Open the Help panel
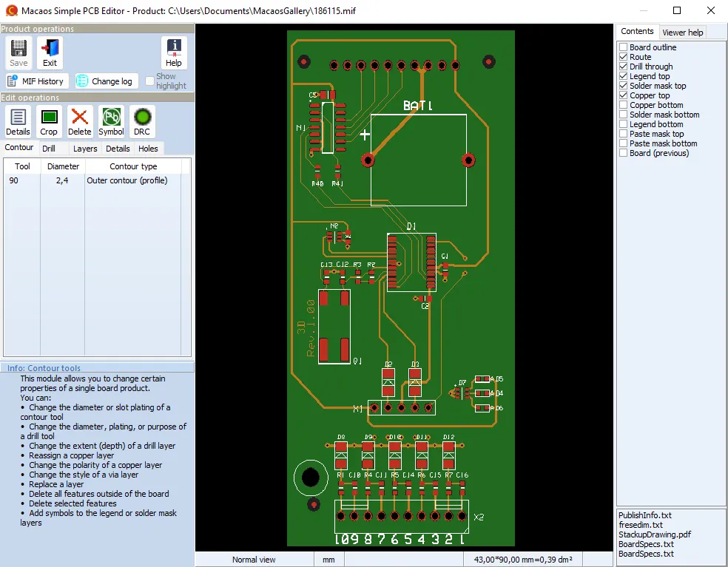This screenshot has width=728, height=567. (173, 52)
